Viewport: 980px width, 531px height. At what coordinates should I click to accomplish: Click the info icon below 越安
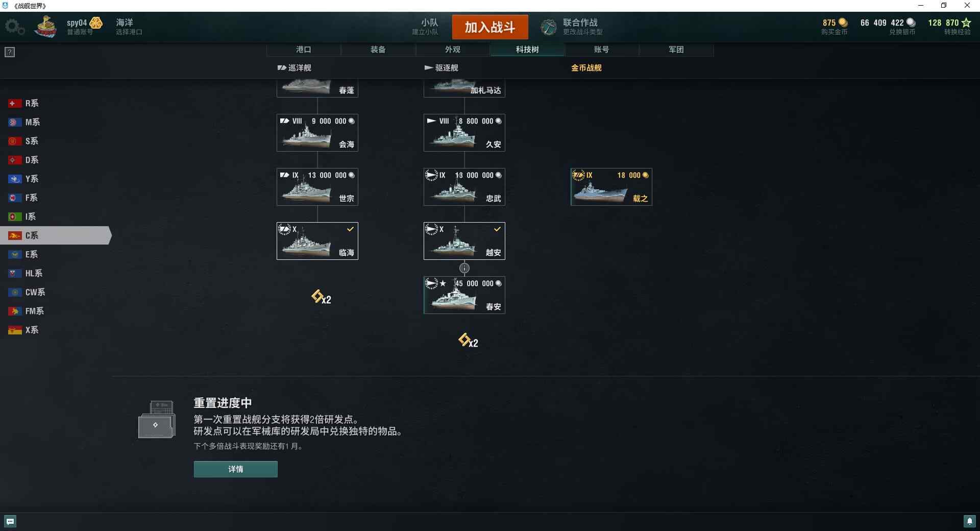[x=464, y=268]
